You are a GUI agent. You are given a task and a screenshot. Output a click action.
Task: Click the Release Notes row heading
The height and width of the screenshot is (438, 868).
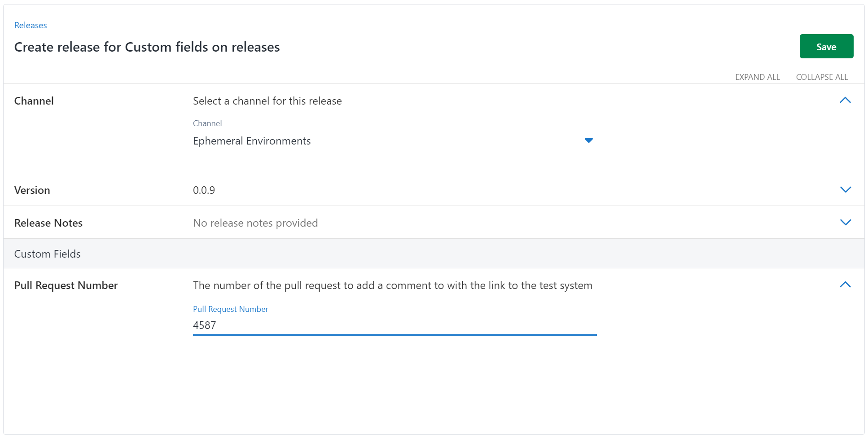(48, 223)
